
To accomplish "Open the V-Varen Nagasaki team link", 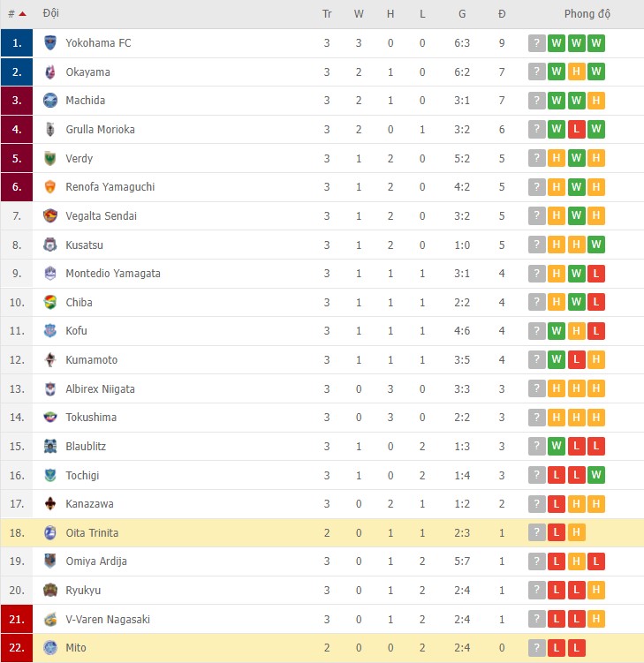I will [108, 620].
